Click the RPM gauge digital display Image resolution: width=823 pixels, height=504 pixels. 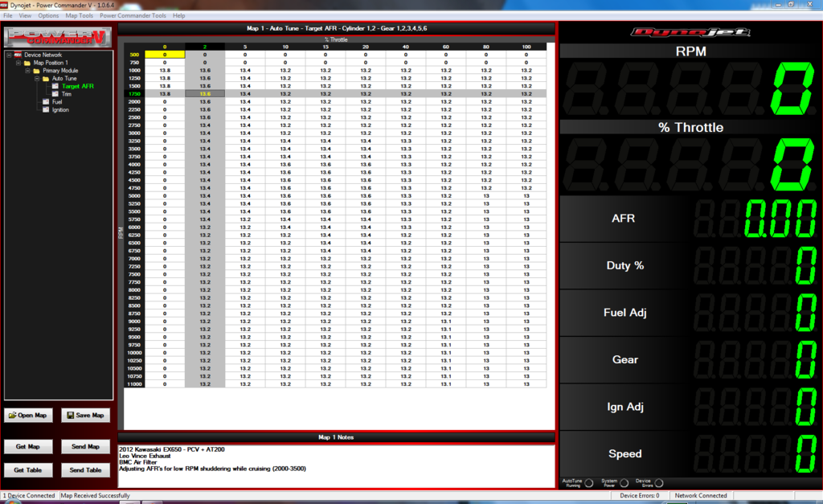690,89
